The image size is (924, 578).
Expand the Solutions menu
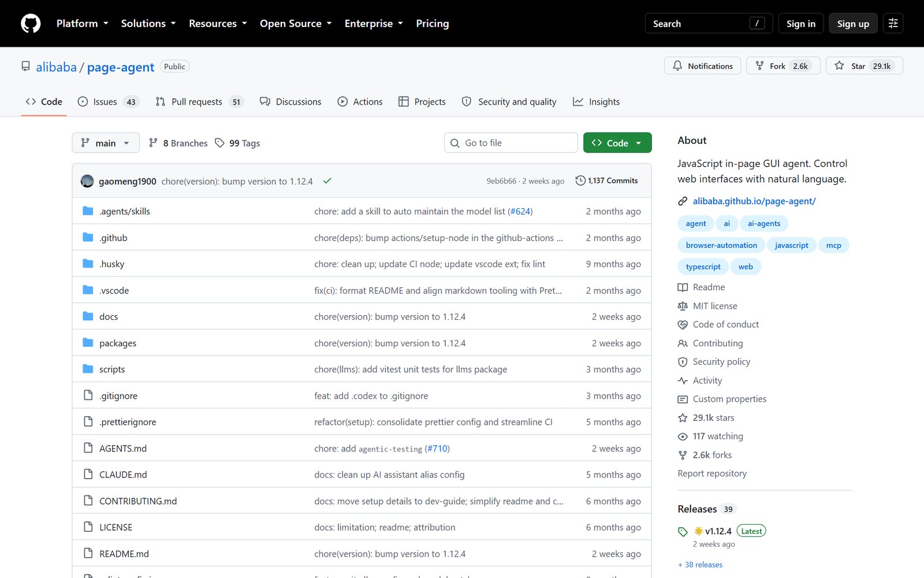(x=148, y=23)
